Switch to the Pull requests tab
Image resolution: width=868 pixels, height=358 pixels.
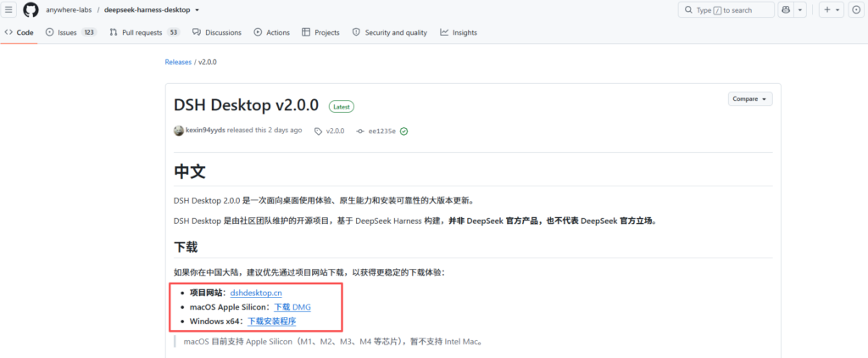tap(144, 33)
